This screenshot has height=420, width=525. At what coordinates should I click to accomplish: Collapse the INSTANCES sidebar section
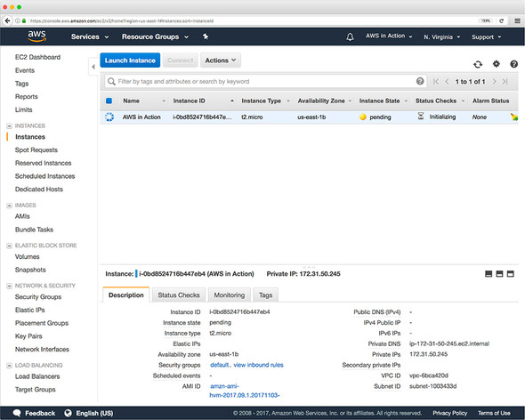click(9, 126)
